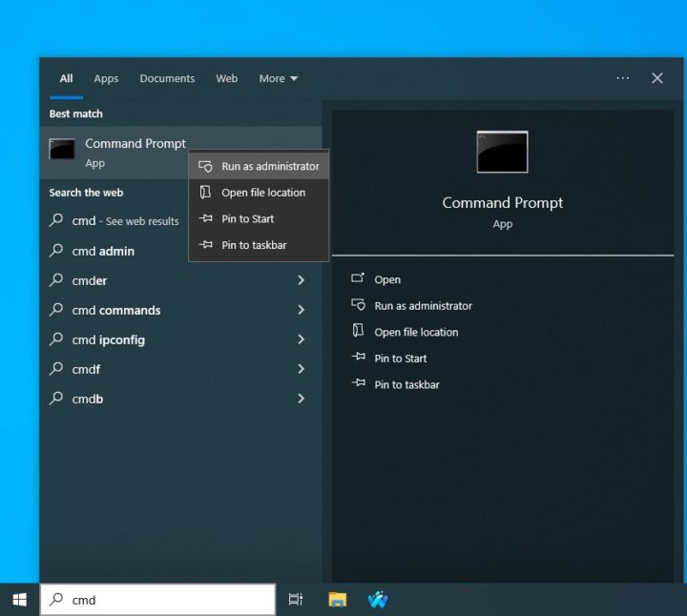
Task: Click the large Command Prompt icon in preview
Action: point(502,152)
